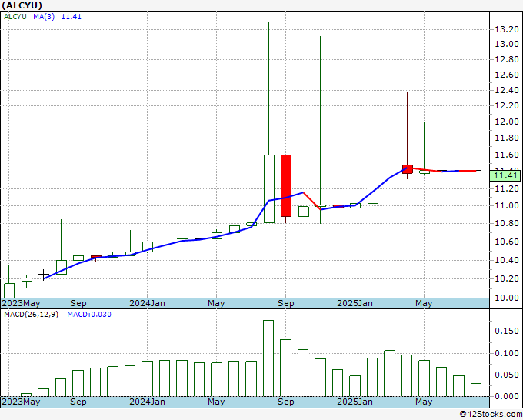Click the 12.40 price axis label
The width and height of the screenshot is (523, 420).
point(506,90)
